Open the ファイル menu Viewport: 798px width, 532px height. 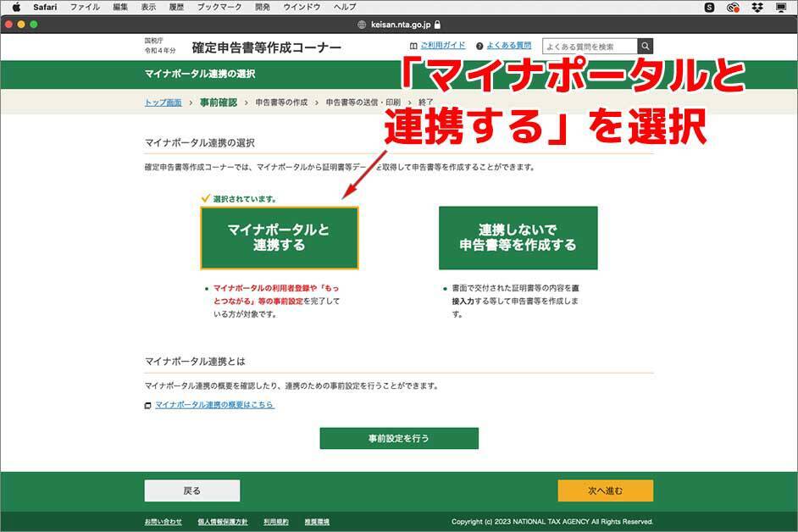coord(85,7)
